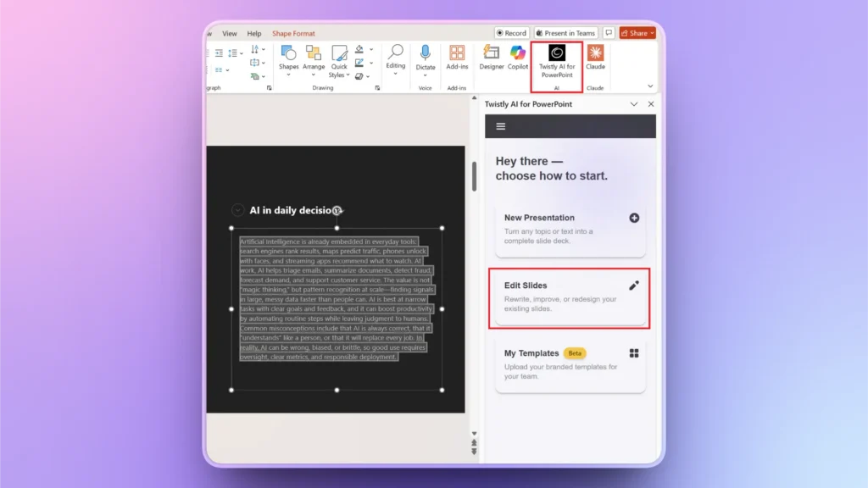This screenshot has height=488, width=868.
Task: Click the Record button
Action: pyautogui.click(x=511, y=33)
